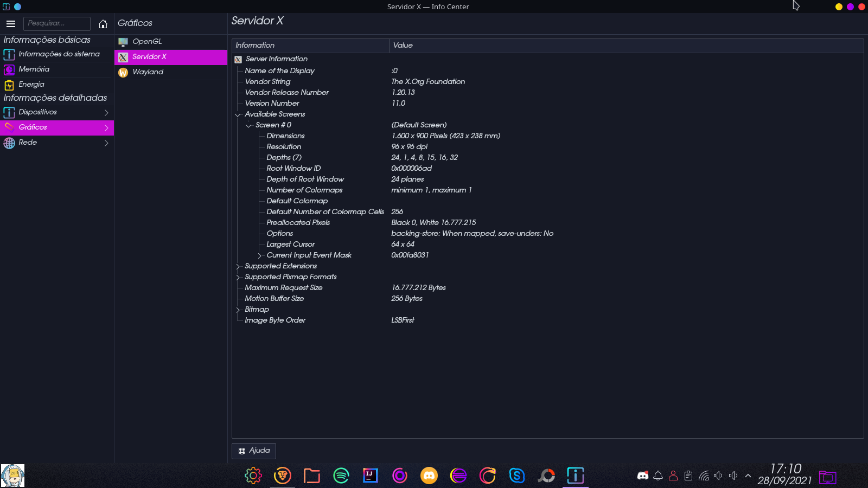Click the home icon beside search
The height and width of the screenshot is (488, 868).
tap(103, 24)
